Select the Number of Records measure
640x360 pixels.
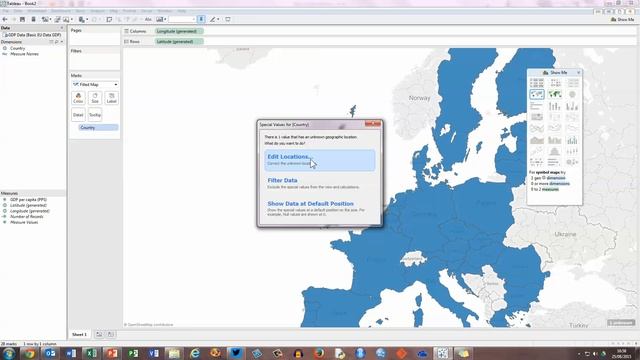[26, 217]
